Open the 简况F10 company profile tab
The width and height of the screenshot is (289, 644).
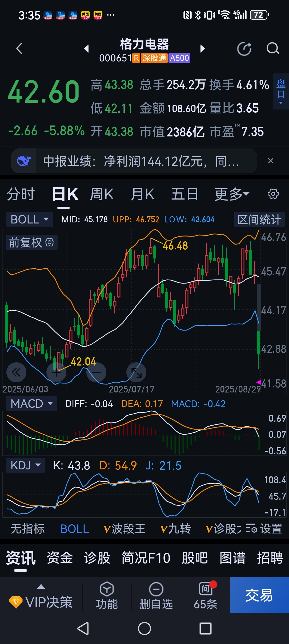tap(146, 558)
